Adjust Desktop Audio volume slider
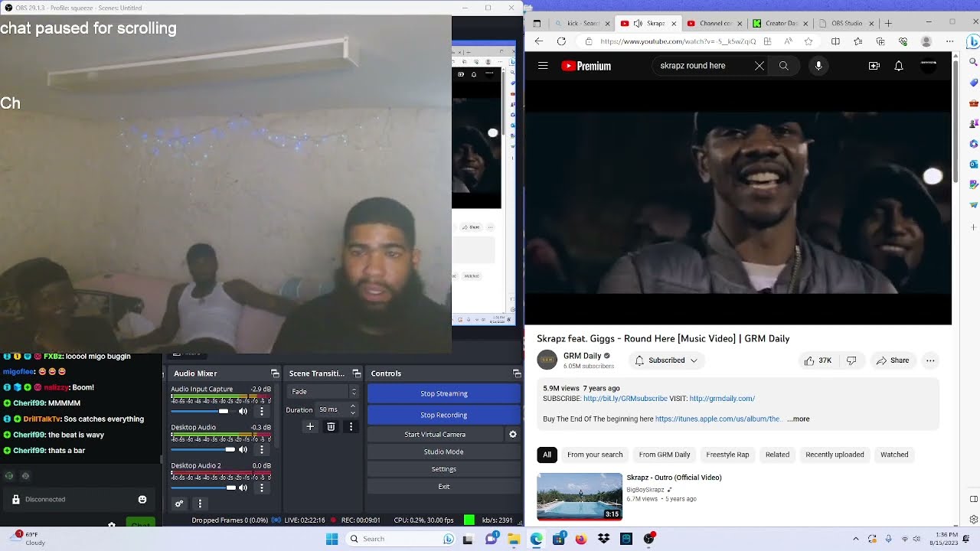 click(203, 449)
